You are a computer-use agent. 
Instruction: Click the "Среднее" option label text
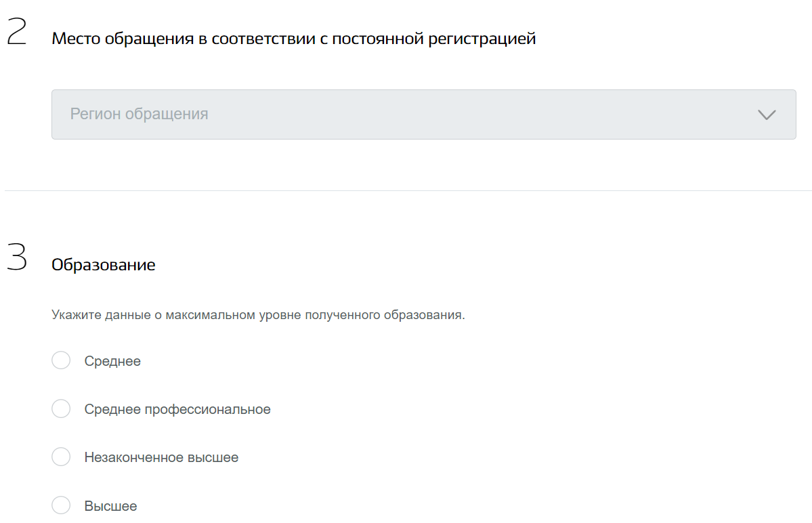coord(112,361)
